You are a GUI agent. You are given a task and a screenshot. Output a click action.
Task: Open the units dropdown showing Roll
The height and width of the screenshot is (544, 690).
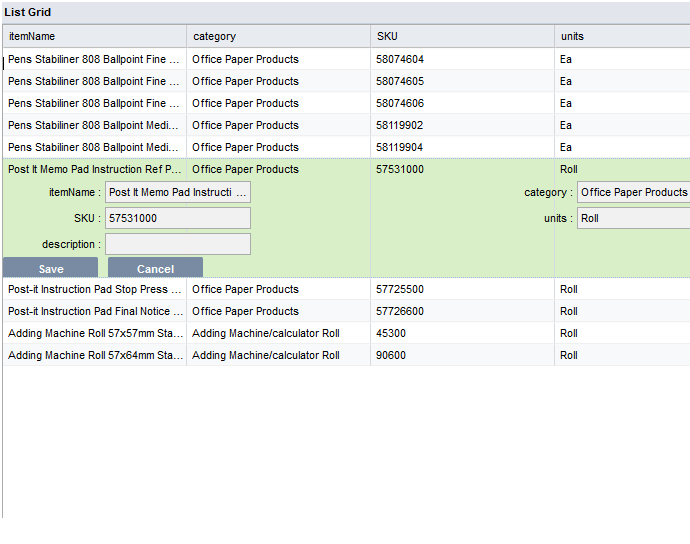pyautogui.click(x=633, y=218)
